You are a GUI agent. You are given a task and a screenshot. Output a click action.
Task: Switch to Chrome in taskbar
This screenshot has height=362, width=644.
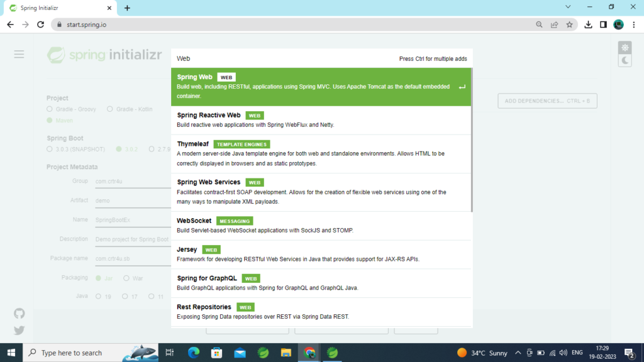click(309, 353)
